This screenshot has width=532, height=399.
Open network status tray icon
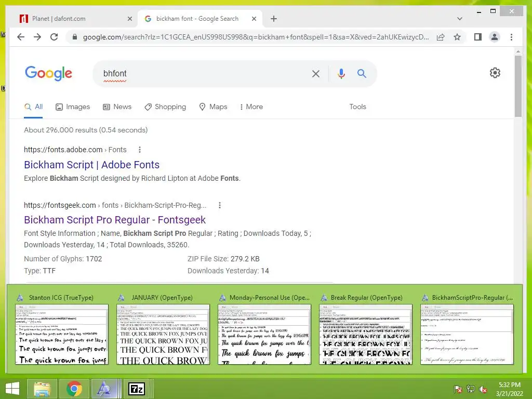point(470,389)
